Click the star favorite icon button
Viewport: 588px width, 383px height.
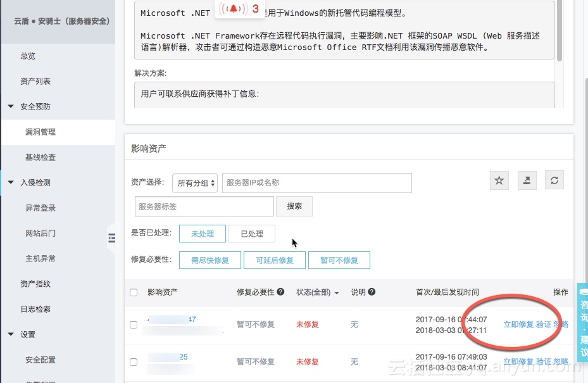coord(499,180)
